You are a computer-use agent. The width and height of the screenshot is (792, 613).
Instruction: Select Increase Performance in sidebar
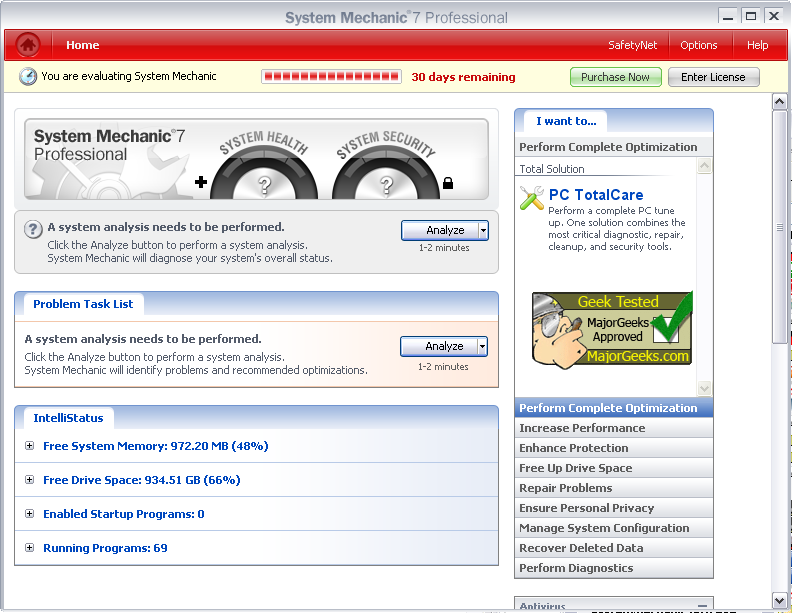(582, 428)
